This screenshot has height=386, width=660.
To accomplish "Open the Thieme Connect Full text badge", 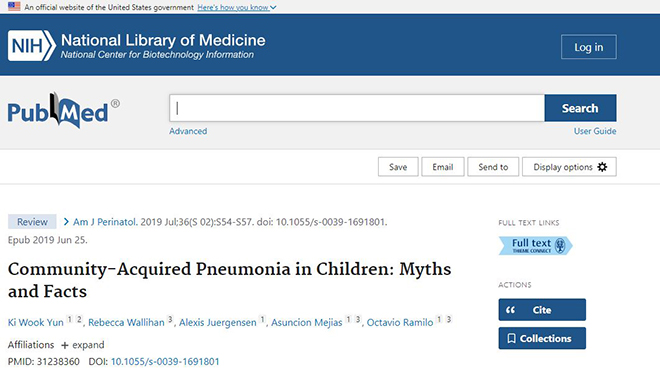I will click(535, 245).
